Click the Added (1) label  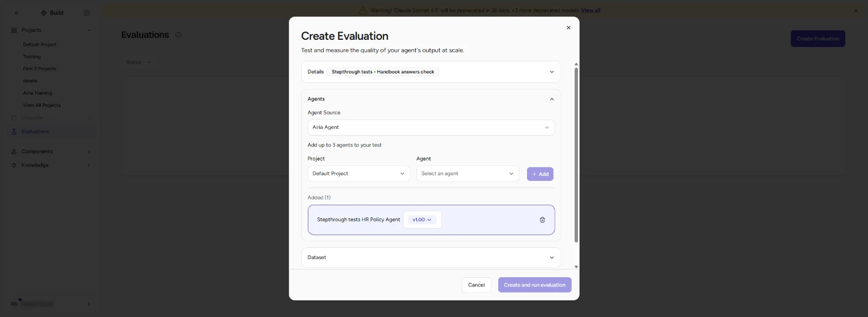click(319, 198)
